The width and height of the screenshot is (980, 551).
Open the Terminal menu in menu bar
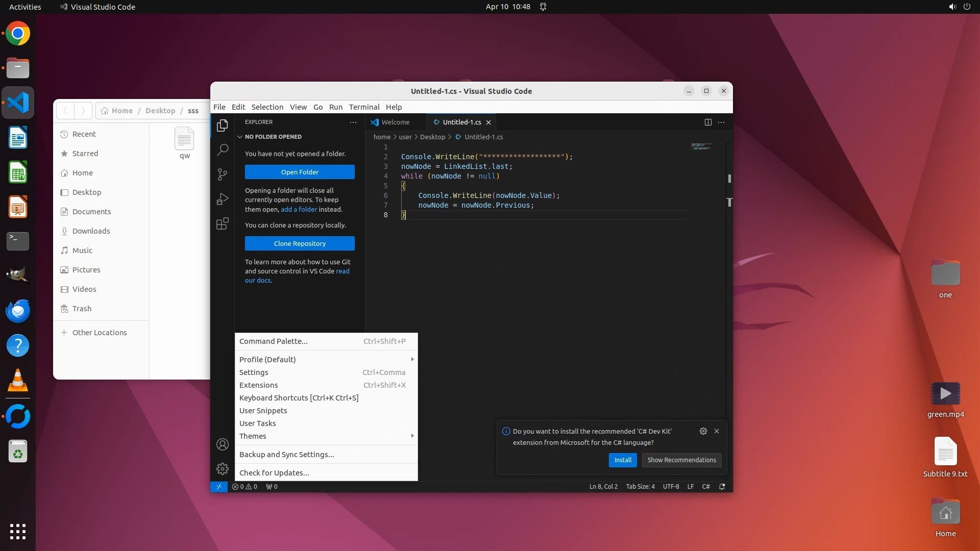(364, 107)
